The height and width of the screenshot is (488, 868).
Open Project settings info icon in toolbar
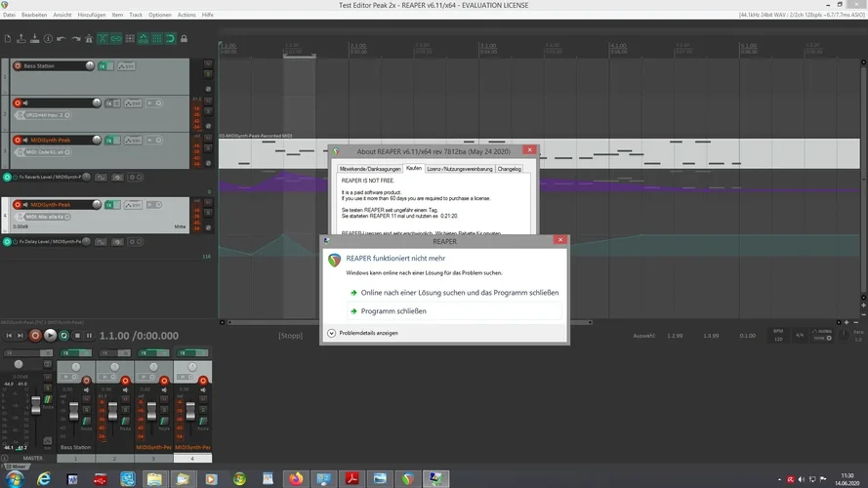[48, 39]
